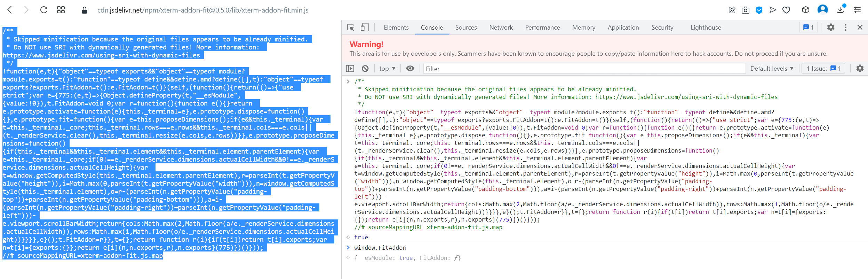Click the source map comment in console
The height and width of the screenshot is (279, 868).
pos(428,227)
